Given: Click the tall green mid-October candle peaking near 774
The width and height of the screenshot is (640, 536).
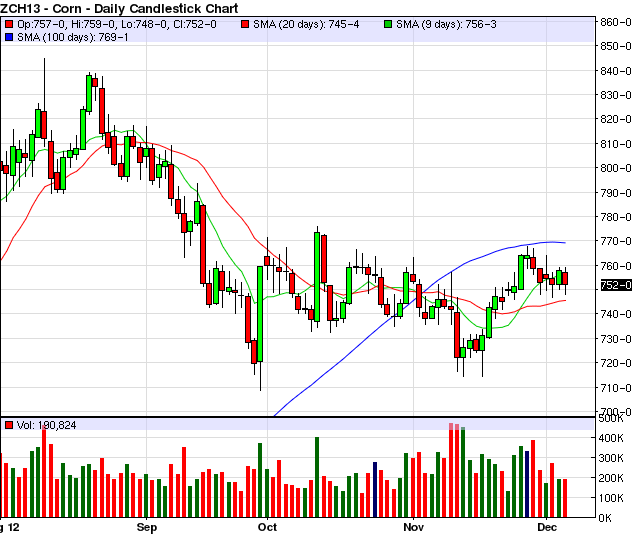Looking at the screenshot, I should pyautogui.click(x=317, y=277).
